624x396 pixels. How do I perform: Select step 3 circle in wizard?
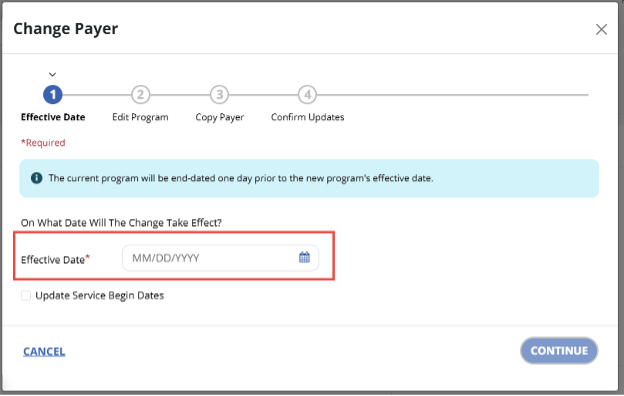click(219, 95)
